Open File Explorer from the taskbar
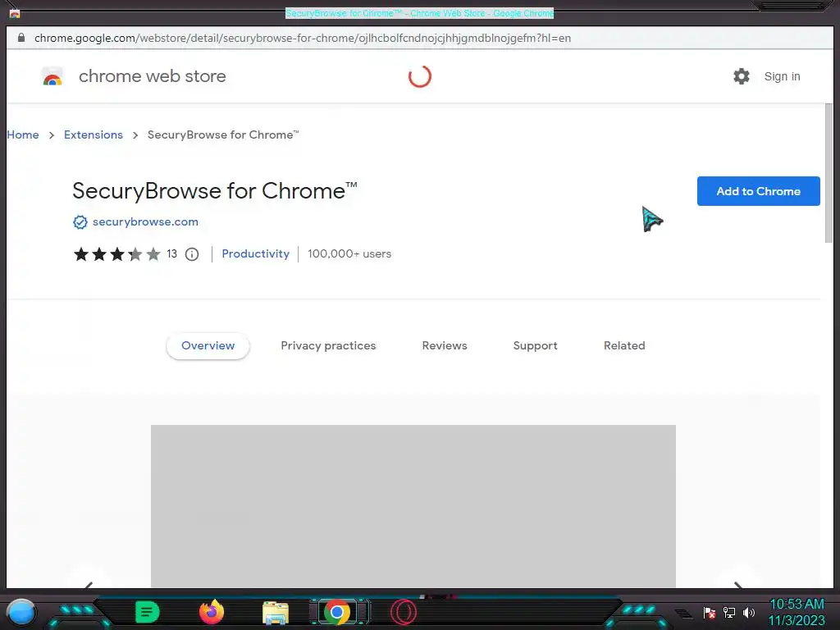Viewport: 840px width, 630px height. click(276, 613)
